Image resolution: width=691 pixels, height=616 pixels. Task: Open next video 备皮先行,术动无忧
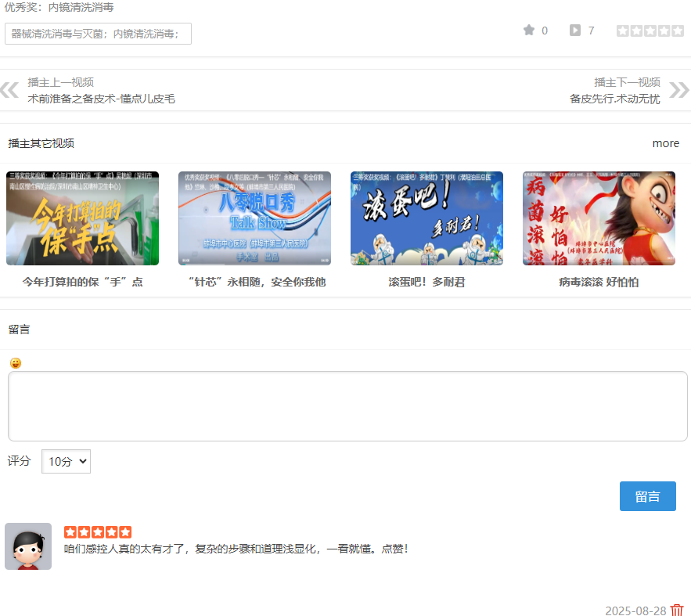coord(614,99)
